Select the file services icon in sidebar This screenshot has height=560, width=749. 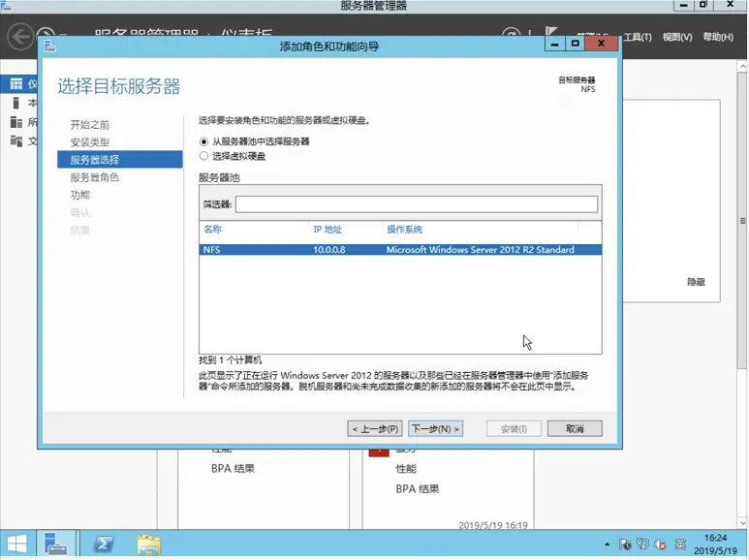[x=16, y=140]
